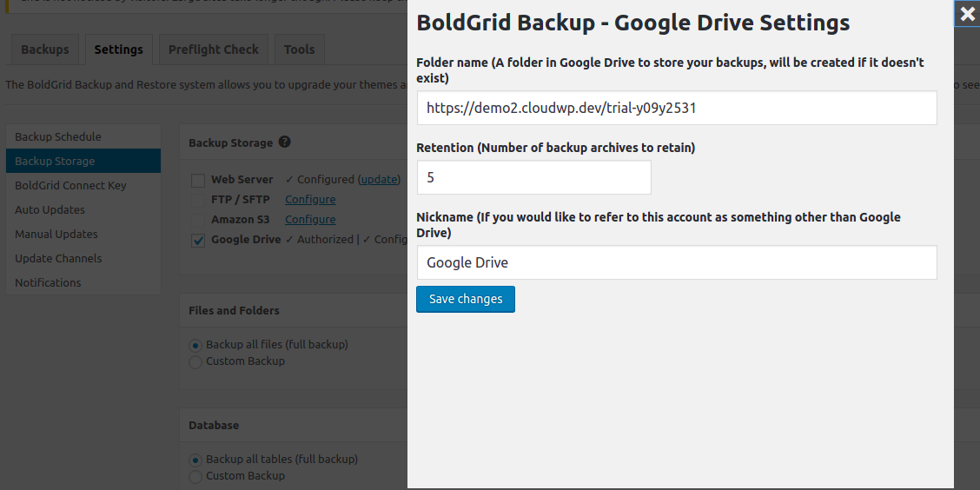
Task: Switch to the Backups tab
Action: point(45,50)
